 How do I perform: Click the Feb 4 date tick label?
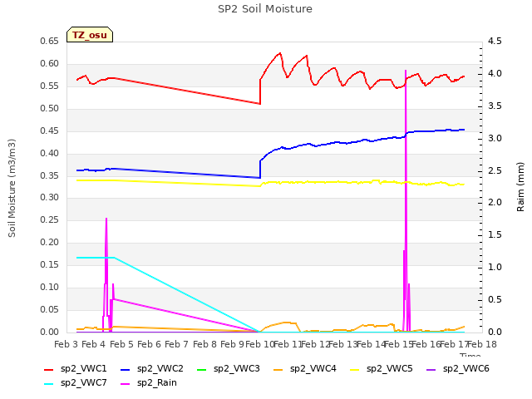pos(94,345)
